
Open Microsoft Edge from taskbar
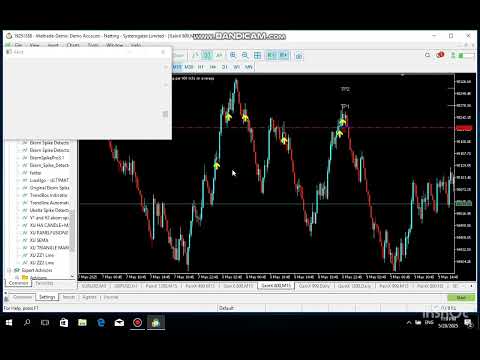tap(101, 323)
